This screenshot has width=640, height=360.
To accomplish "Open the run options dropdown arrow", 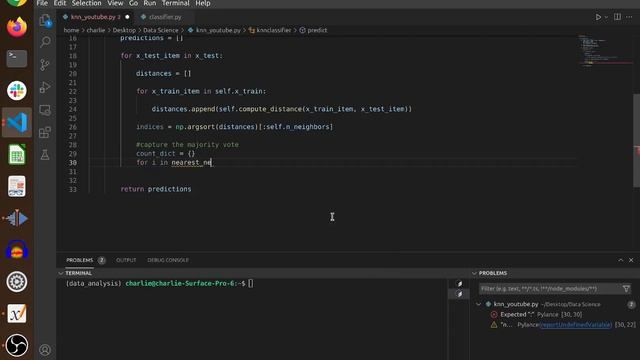I will [x=606, y=17].
